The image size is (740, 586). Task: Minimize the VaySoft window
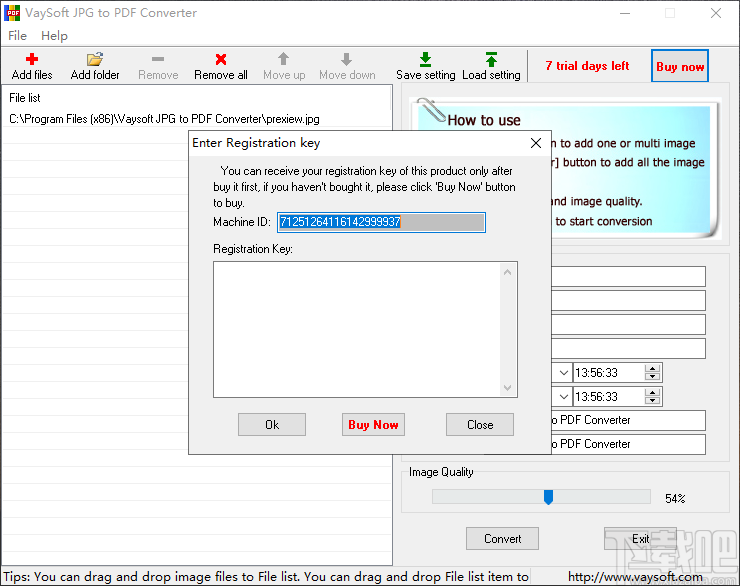625,13
